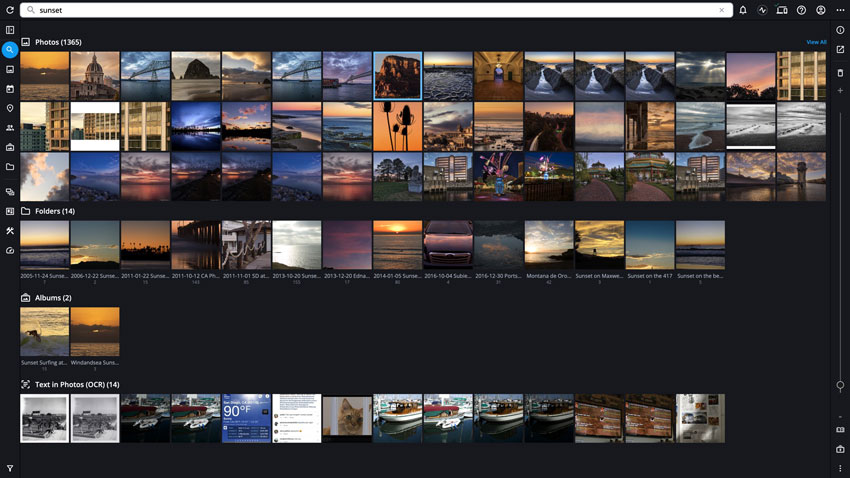Open the Albums view in sidebar
This screenshot has width=850, height=478.
pos(10,147)
